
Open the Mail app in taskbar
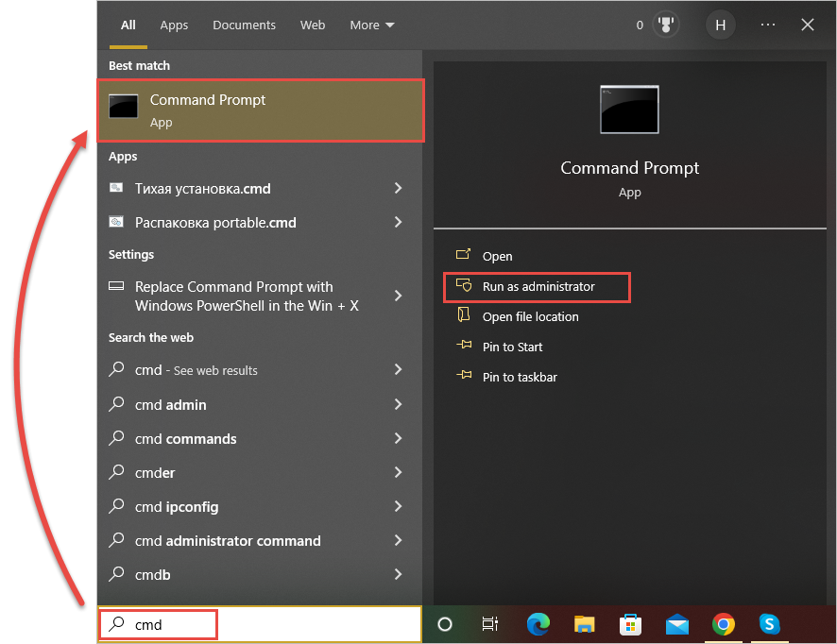click(677, 624)
